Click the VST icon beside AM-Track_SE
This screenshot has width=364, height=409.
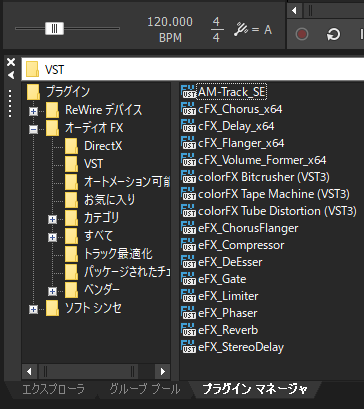pyautogui.click(x=188, y=92)
